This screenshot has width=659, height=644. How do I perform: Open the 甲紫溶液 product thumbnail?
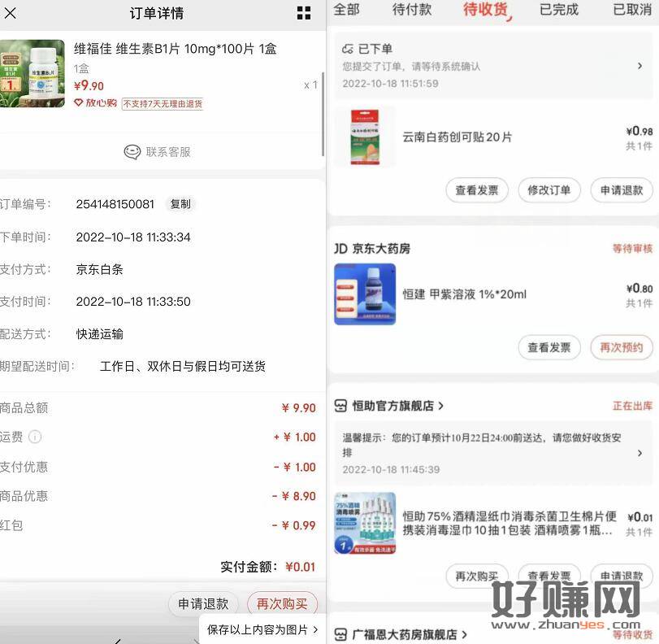pos(365,294)
